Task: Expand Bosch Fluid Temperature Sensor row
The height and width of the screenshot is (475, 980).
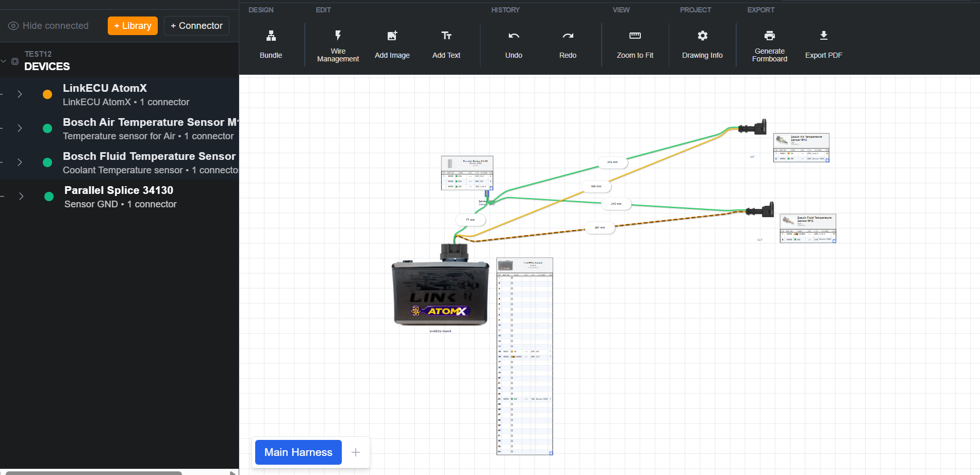Action: [x=20, y=162]
